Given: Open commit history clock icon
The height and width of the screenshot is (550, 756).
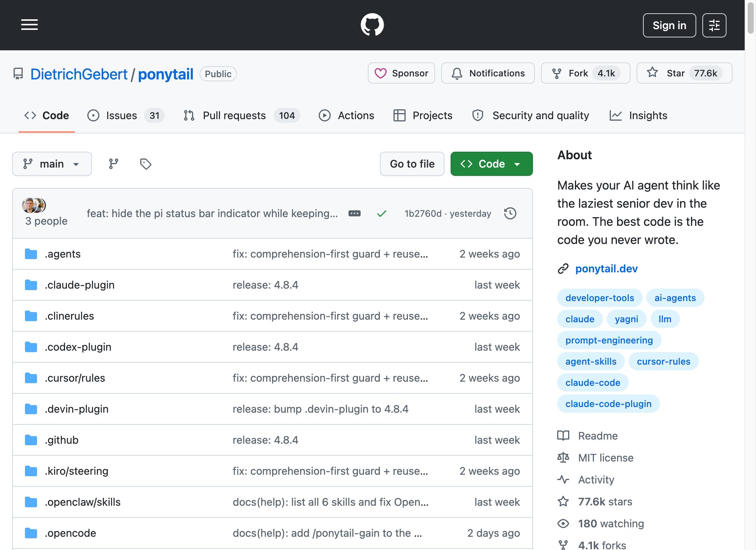Looking at the screenshot, I should coord(510,213).
